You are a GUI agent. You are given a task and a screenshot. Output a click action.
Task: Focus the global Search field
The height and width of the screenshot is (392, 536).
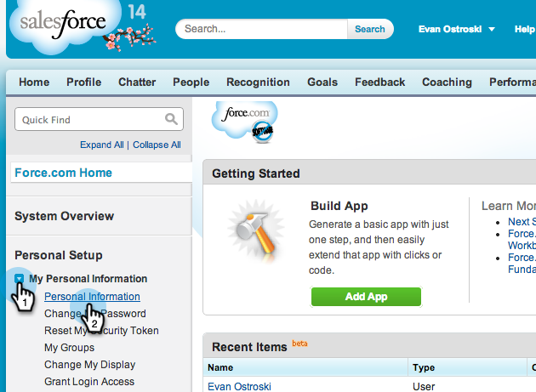261,29
